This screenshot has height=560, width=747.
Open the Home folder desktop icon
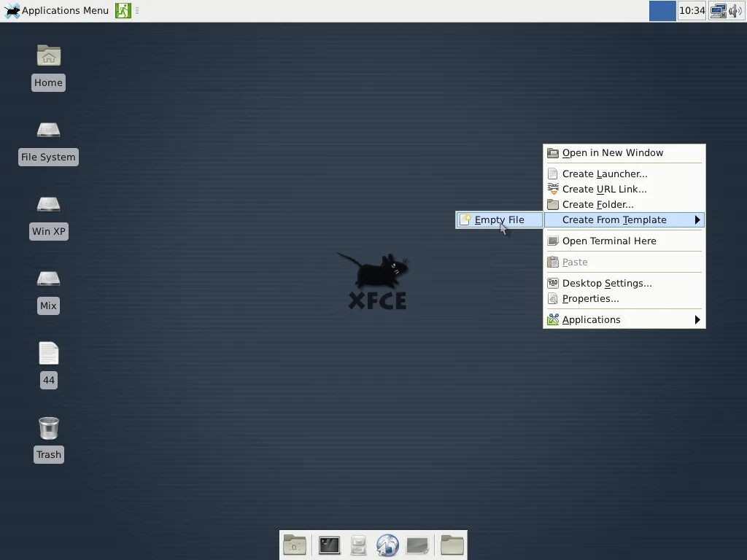point(49,55)
